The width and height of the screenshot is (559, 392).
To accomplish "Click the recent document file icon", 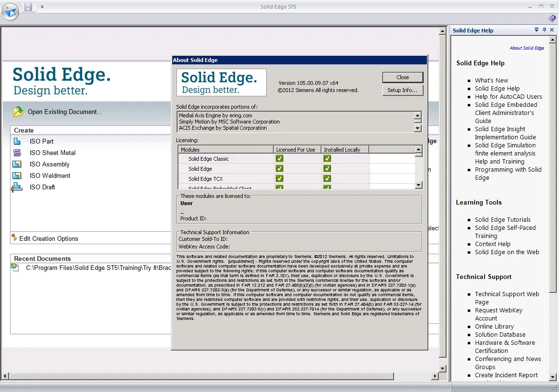I will [x=15, y=268].
